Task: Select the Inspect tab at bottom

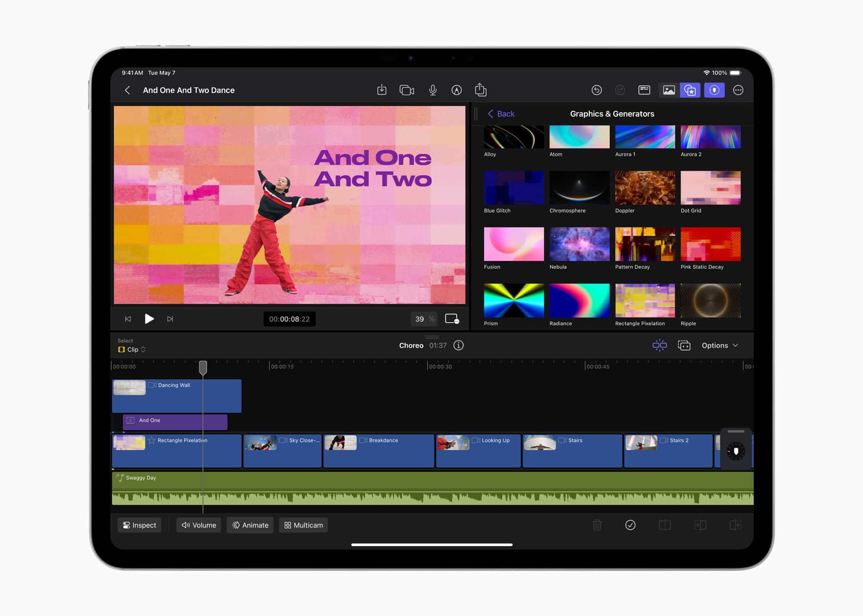Action: coord(138,524)
